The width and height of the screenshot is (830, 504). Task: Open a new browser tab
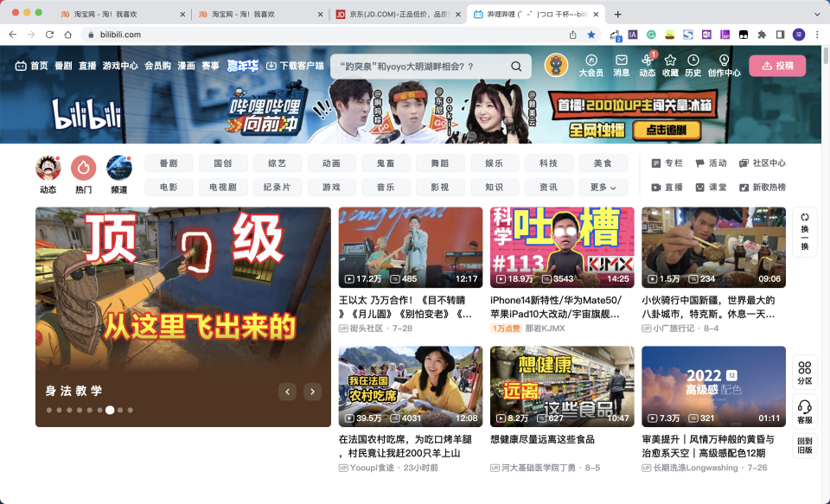click(x=617, y=15)
